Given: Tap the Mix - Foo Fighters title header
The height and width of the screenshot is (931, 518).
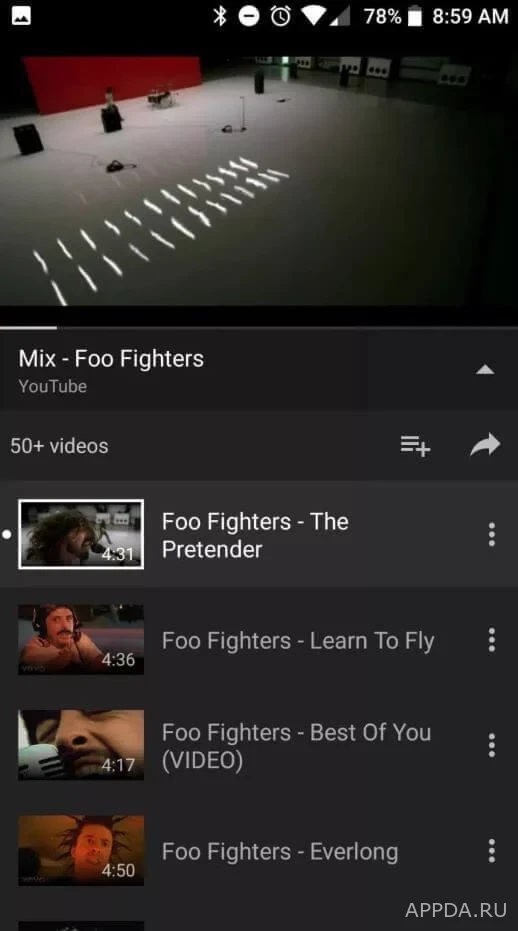Looking at the screenshot, I should click(x=111, y=359).
